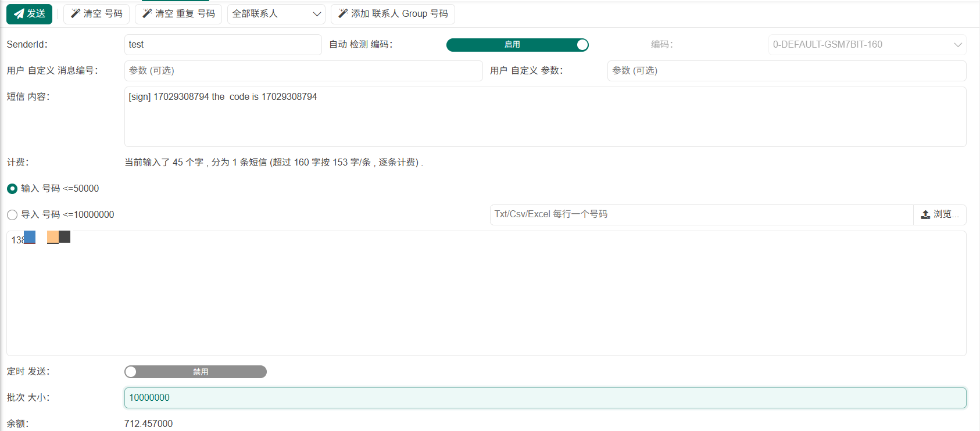
Task: Disable the 自动 检测 编码 switch
Action: click(x=517, y=45)
